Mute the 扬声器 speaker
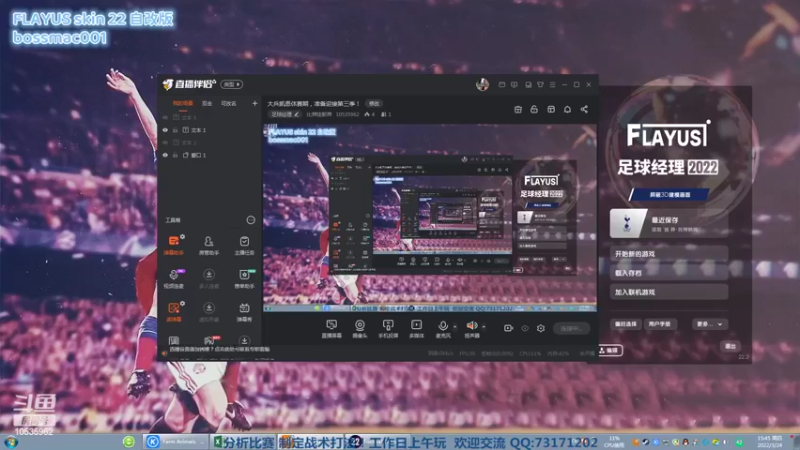The width and height of the screenshot is (800, 450). coord(471,327)
